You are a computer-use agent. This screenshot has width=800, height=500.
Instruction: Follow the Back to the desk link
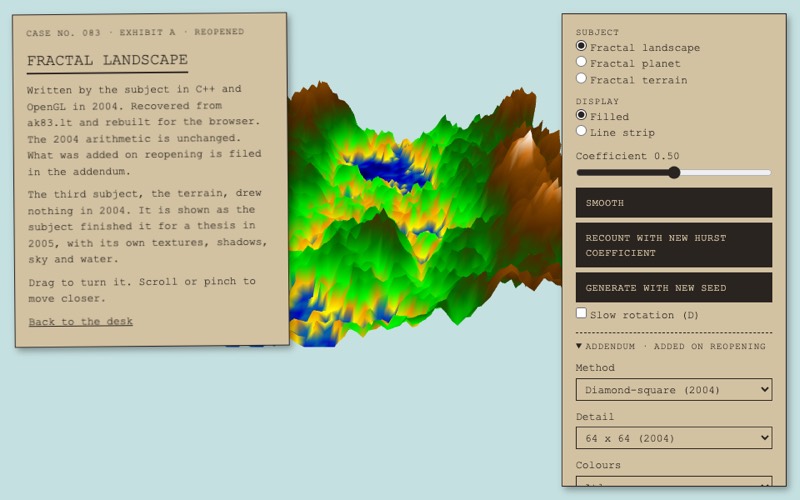pos(81,321)
